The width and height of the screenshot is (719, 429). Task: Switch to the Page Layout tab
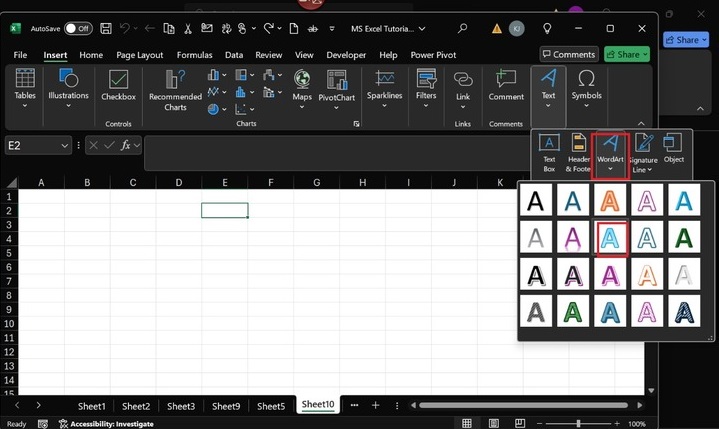[139, 55]
